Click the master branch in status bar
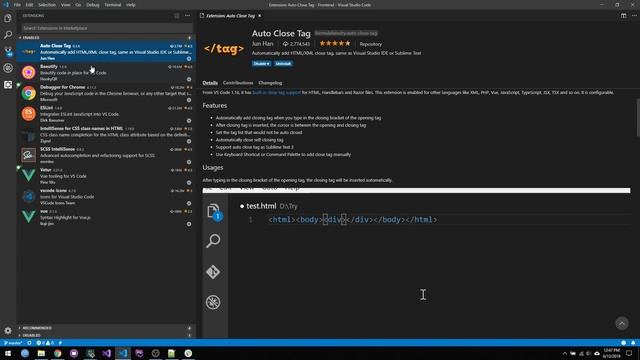Image resolution: width=640 pixels, height=360 pixels. (x=13, y=343)
